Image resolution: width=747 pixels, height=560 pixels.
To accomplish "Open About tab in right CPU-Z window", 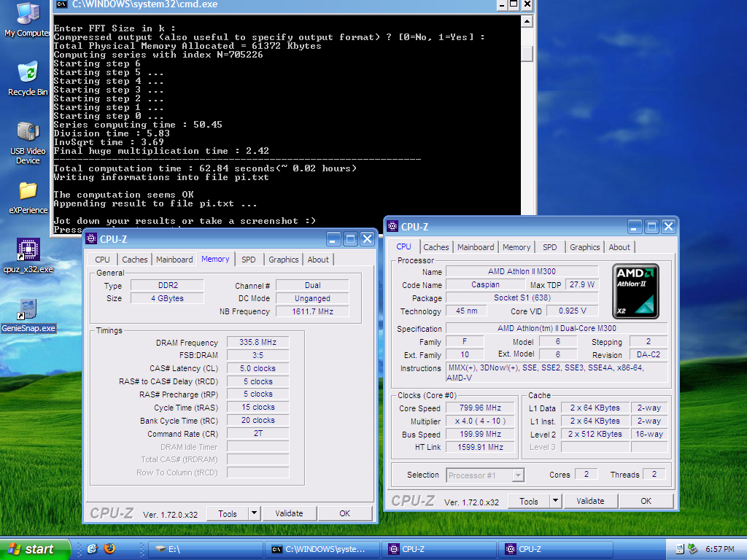I will point(619,247).
